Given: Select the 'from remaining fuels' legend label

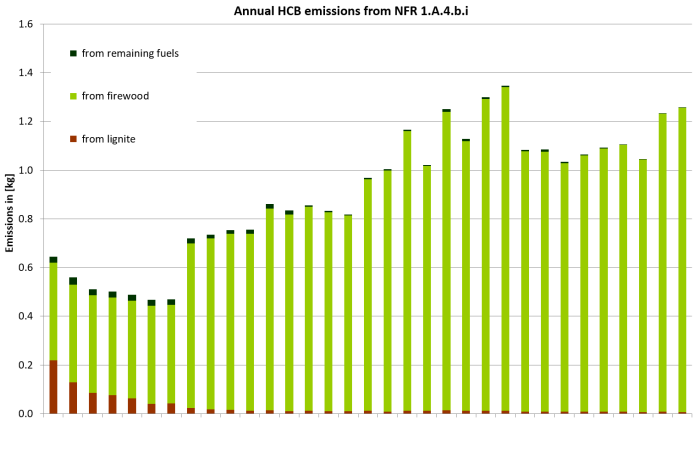Looking at the screenshot, I should pyautogui.click(x=130, y=53).
